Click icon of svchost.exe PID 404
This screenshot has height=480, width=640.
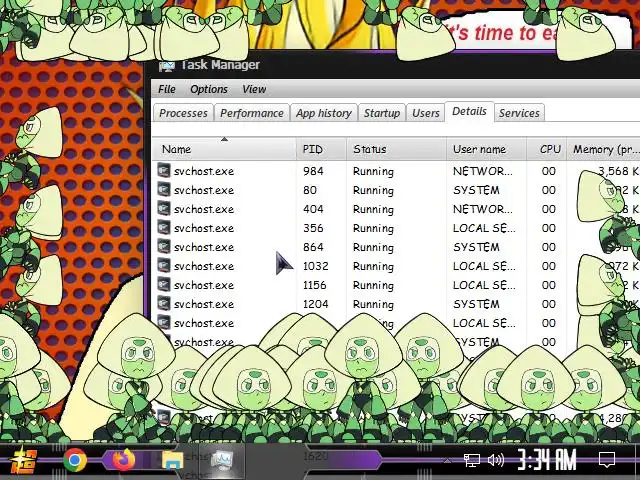164,208
